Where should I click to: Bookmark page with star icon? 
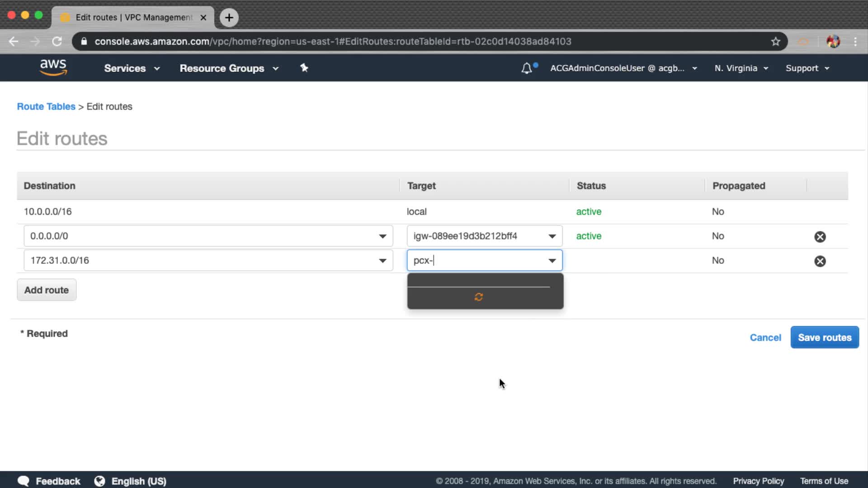(x=776, y=42)
